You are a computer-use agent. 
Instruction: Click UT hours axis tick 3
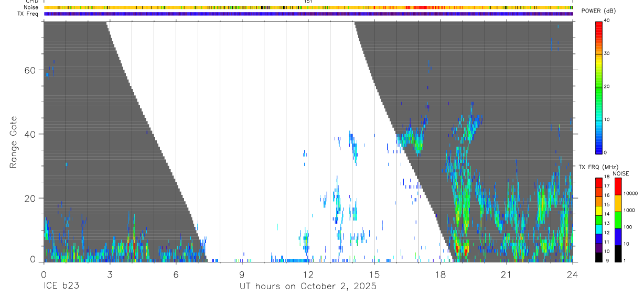point(110,274)
